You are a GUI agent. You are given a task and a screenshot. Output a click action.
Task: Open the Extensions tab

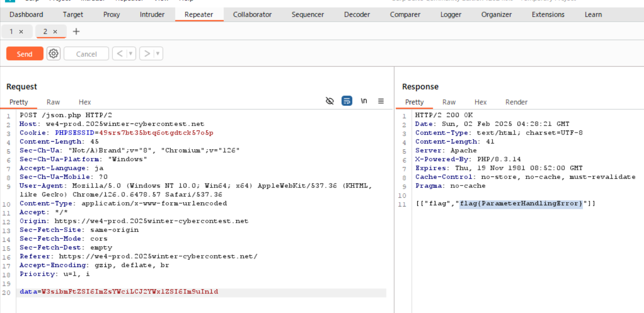click(x=548, y=15)
